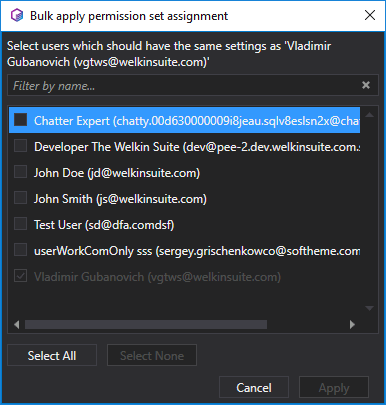Viewport: 386px width, 405px height.
Task: Click the horizontal scrollbar thumb
Action: pyautogui.click(x=146, y=324)
